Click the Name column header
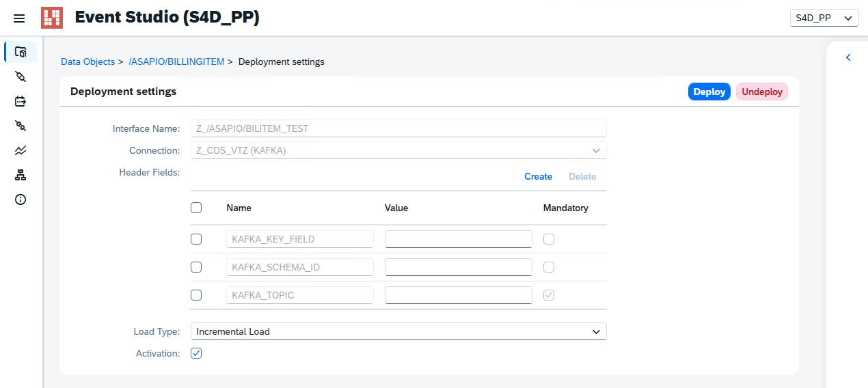The image size is (868, 388). [x=239, y=208]
